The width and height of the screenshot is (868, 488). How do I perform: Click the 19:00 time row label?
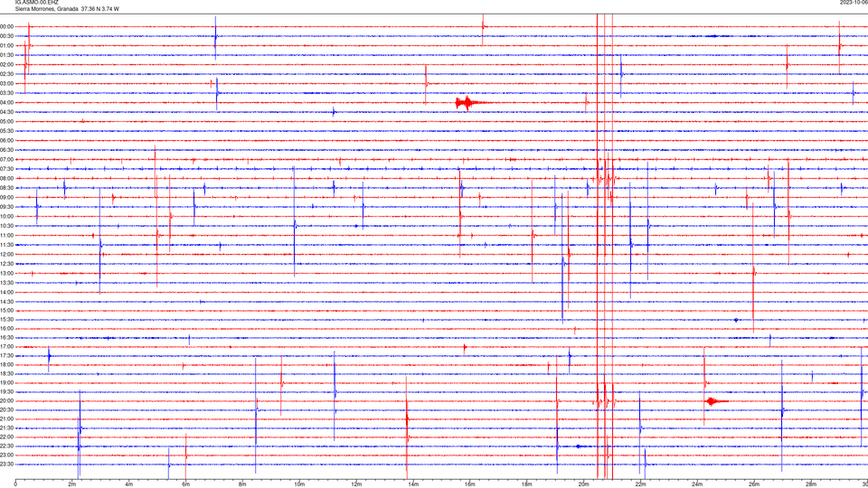coord(6,383)
